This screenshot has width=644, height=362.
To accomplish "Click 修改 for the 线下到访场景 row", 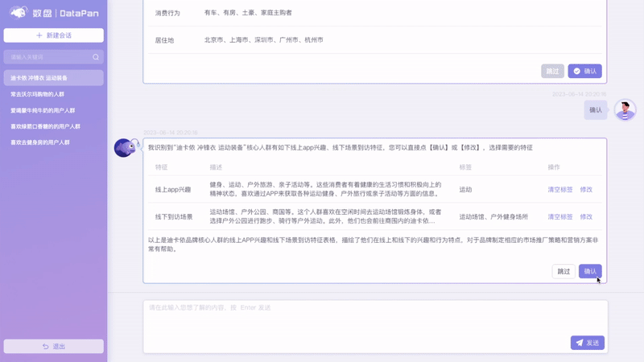I will (x=586, y=216).
